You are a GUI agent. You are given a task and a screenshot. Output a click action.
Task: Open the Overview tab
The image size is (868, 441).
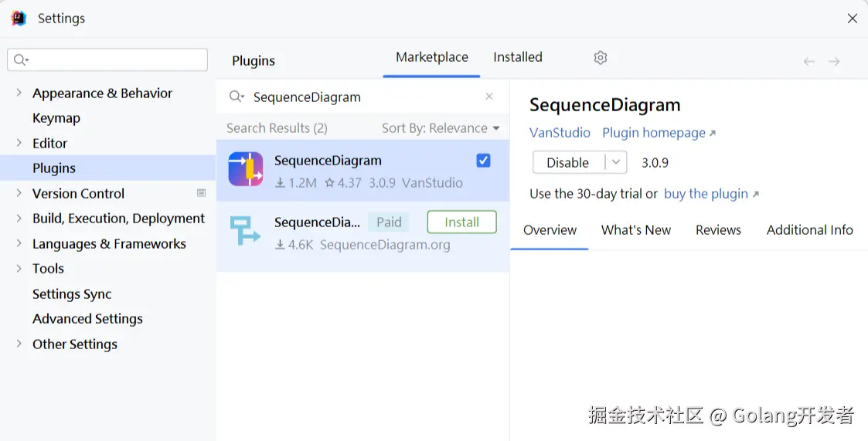tap(550, 229)
